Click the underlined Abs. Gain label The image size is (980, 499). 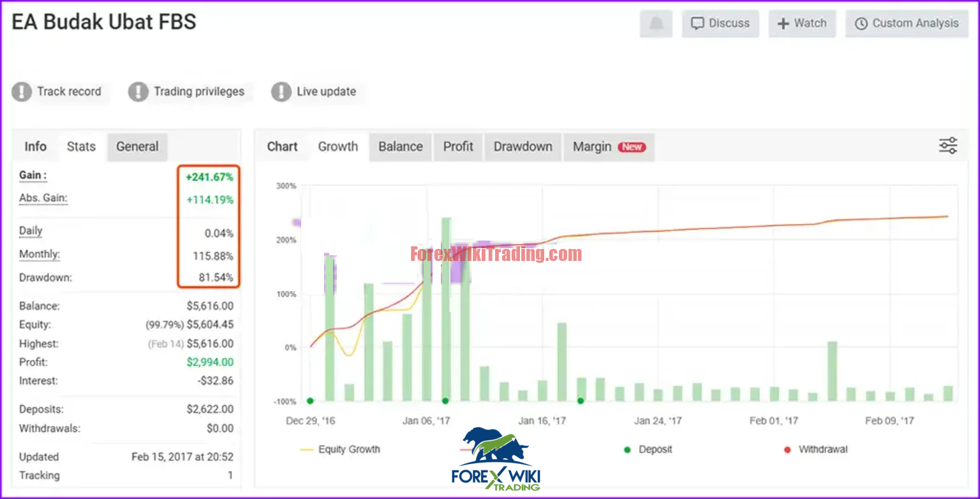pos(43,198)
